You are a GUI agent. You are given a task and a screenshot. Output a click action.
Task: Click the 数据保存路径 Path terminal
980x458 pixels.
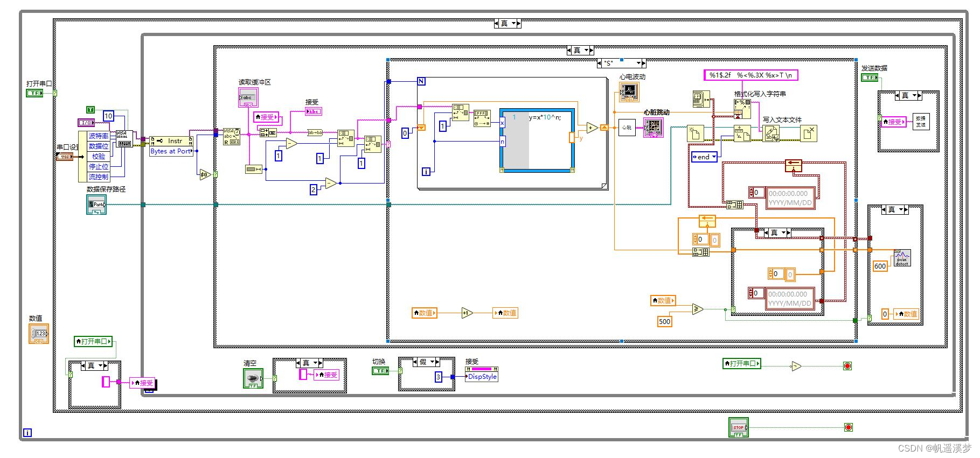coord(96,205)
